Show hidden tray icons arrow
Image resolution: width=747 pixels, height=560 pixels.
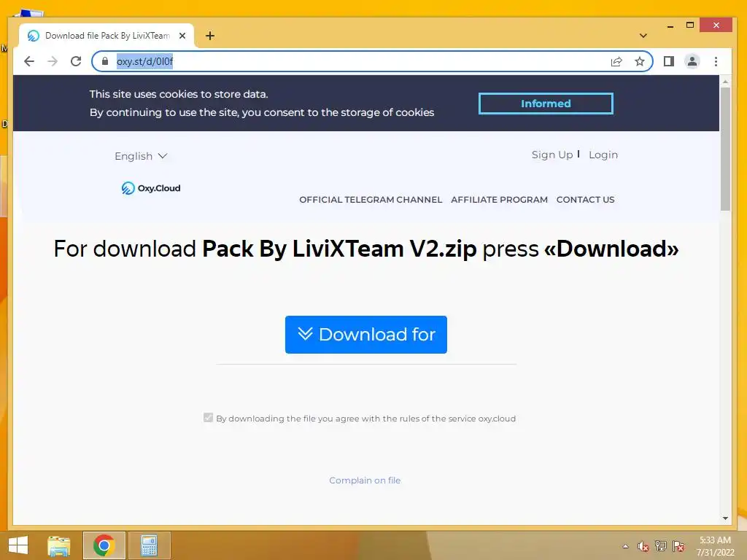pos(625,546)
